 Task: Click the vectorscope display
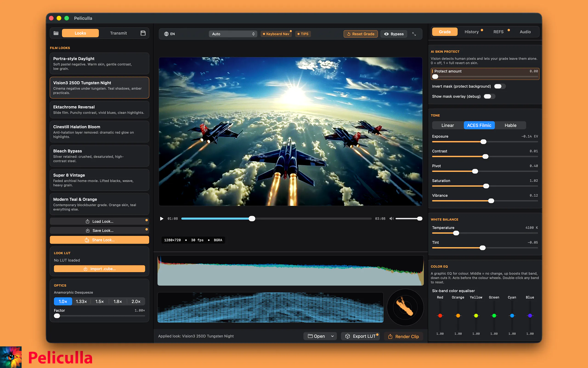[405, 307]
